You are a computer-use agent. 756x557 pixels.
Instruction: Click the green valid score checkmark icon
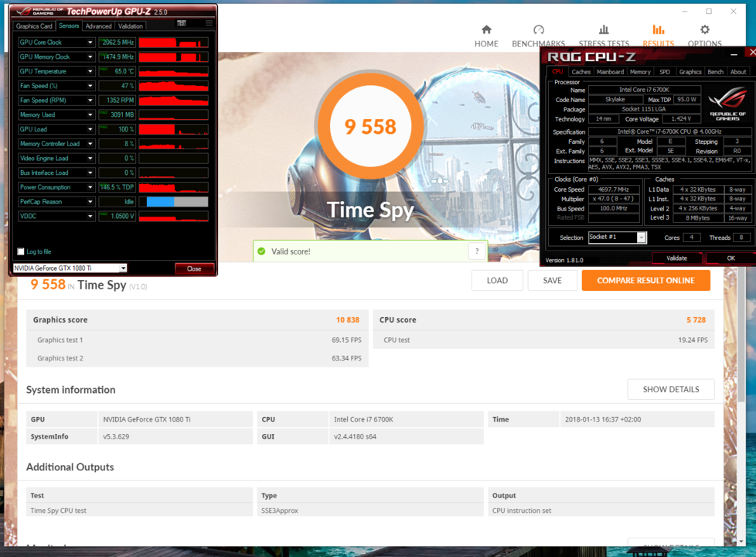[x=261, y=251]
